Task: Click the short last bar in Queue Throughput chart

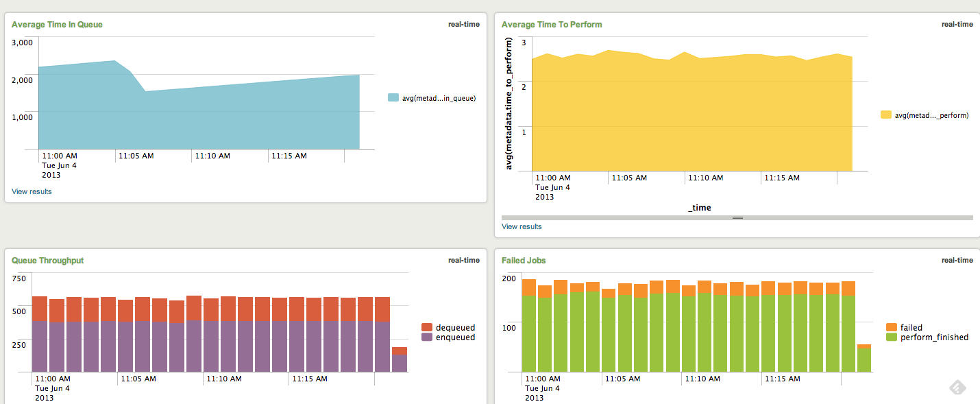Action: pyautogui.click(x=400, y=359)
